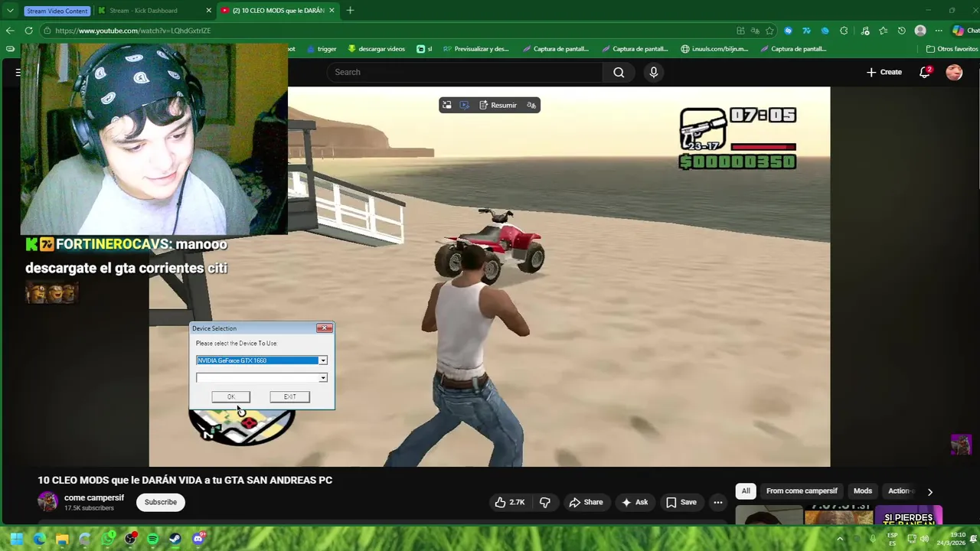Image resolution: width=980 pixels, height=551 pixels.
Task: Open Previsualizar y des... bookmark
Action: [475, 49]
